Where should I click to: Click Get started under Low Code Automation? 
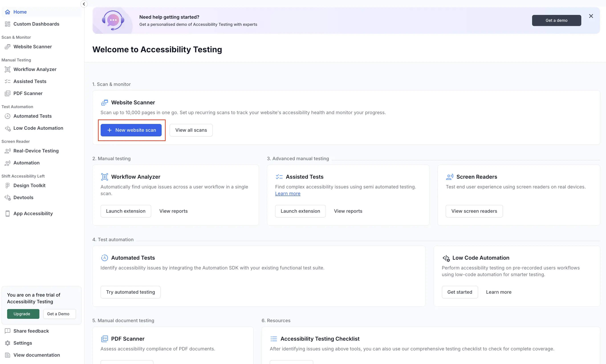coord(460,292)
